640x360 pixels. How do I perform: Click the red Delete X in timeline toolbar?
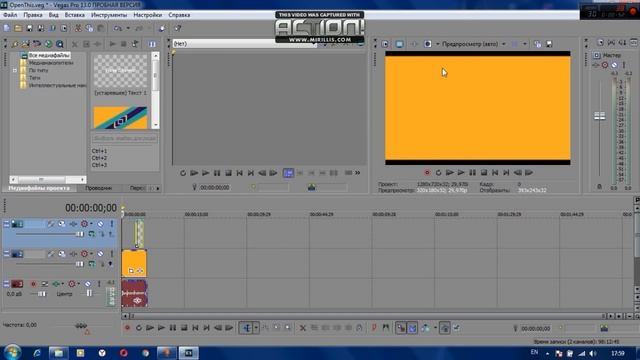pos(302,328)
